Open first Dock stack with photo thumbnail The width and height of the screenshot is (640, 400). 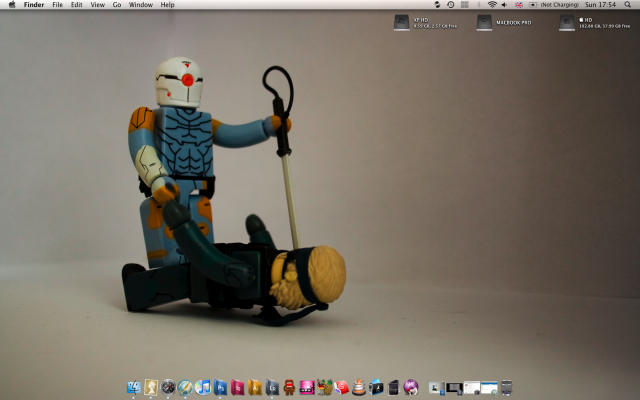pos(436,388)
